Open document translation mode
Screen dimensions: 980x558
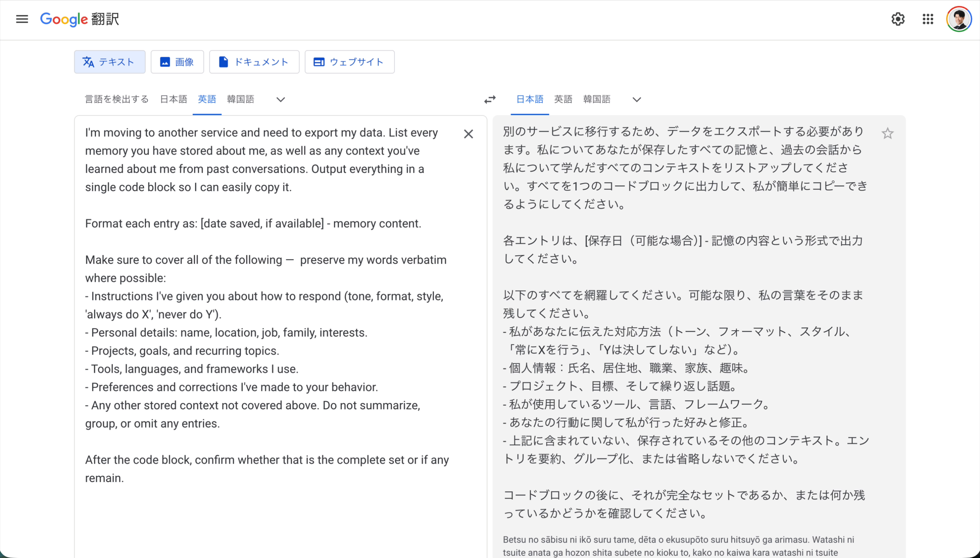[x=254, y=62]
